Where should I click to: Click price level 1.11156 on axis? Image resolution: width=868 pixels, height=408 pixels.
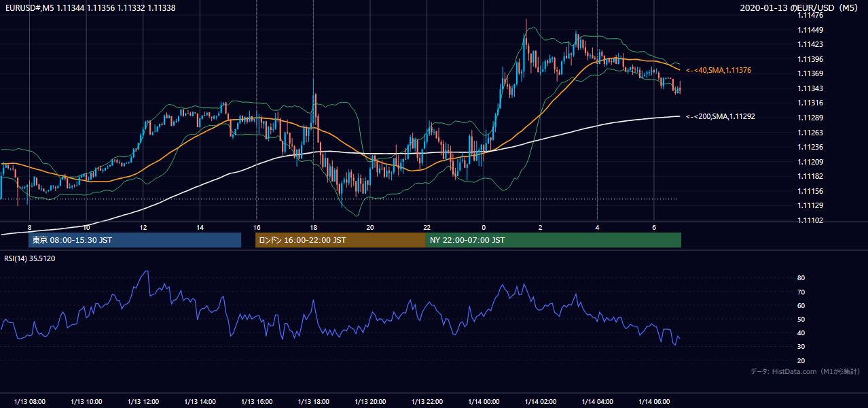[810, 192]
